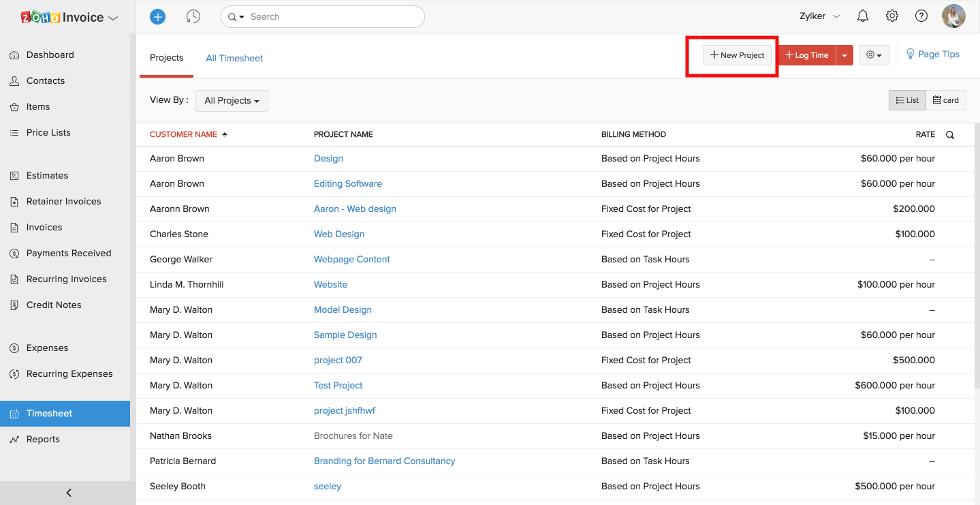Switch to card view
This screenshot has width=980, height=505.
946,100
